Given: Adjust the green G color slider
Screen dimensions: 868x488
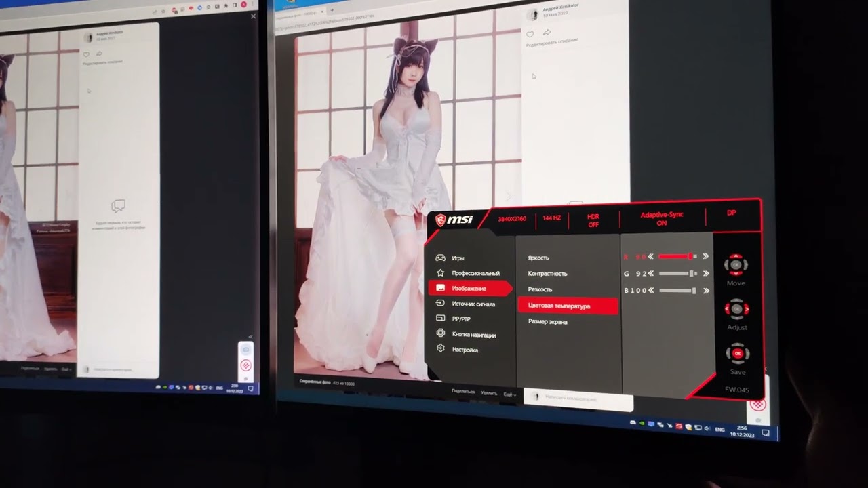Looking at the screenshot, I should pyautogui.click(x=678, y=274).
